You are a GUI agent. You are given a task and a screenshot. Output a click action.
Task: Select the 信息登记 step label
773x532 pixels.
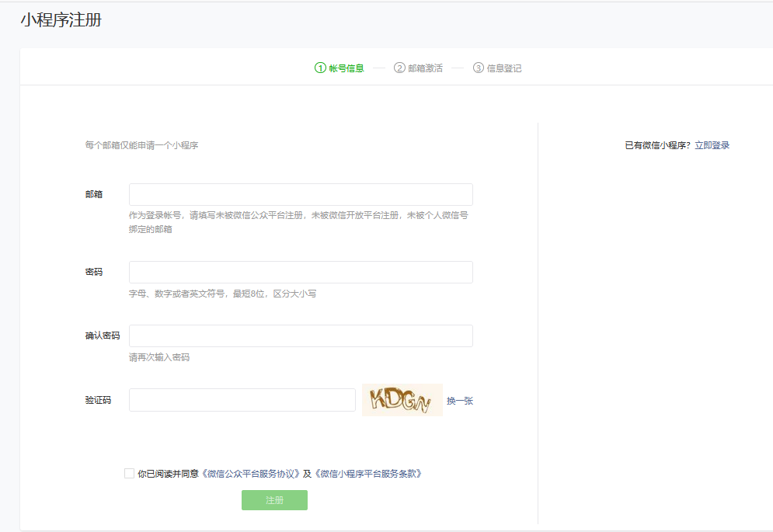504,68
